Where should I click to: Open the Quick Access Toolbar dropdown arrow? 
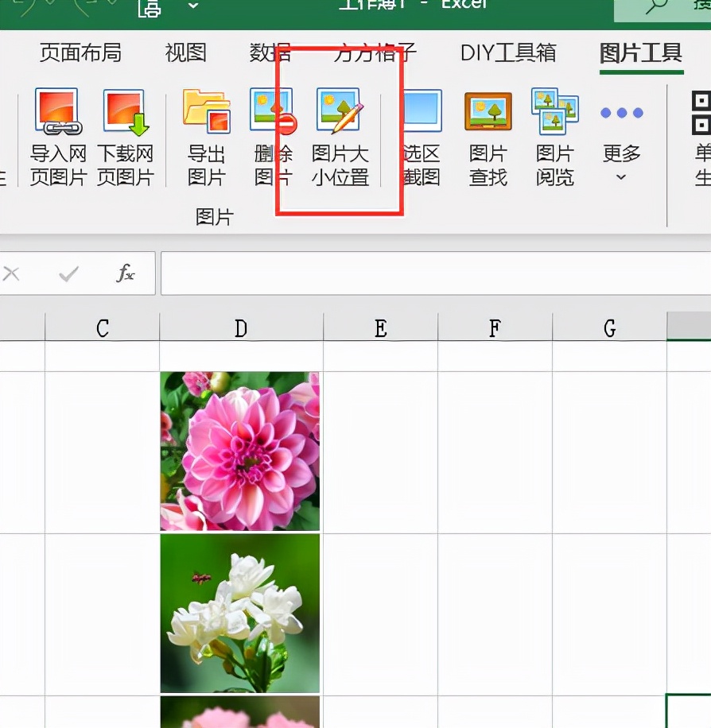[x=192, y=6]
